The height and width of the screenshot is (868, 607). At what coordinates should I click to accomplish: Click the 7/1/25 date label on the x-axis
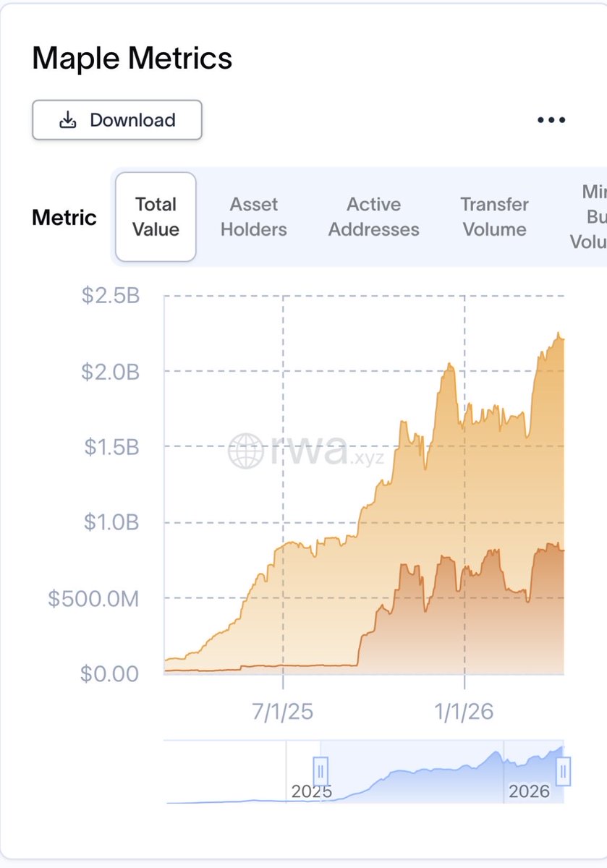[283, 712]
